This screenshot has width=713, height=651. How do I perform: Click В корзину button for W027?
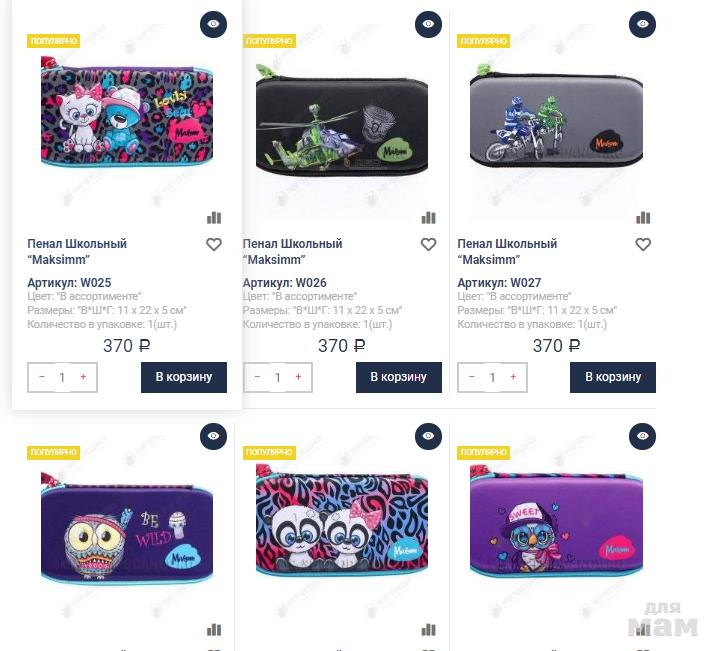[613, 377]
